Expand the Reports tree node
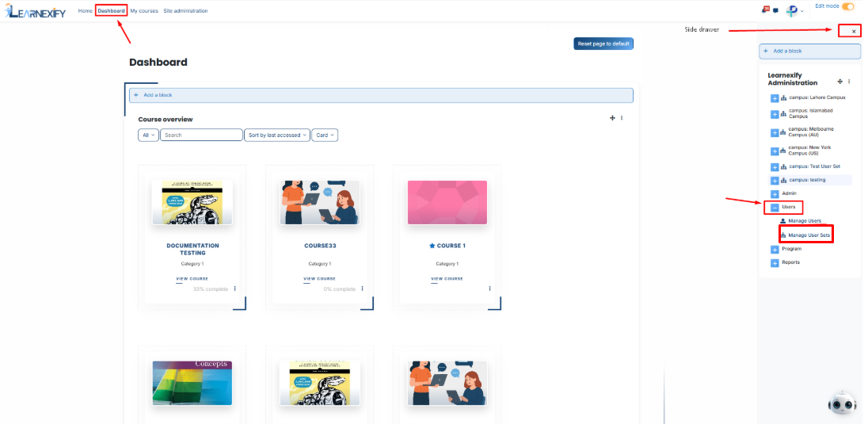Viewport: 868px width, 424px height. (x=775, y=262)
